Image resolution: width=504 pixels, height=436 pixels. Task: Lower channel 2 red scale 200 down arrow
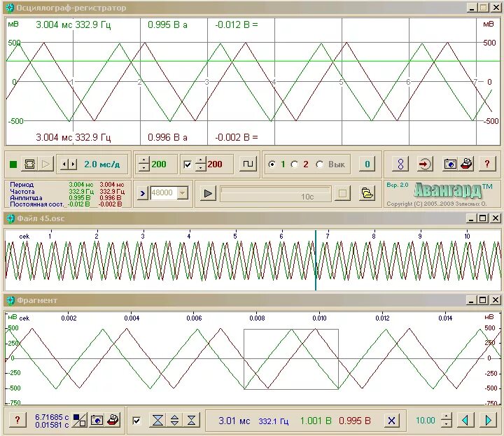(x=201, y=168)
